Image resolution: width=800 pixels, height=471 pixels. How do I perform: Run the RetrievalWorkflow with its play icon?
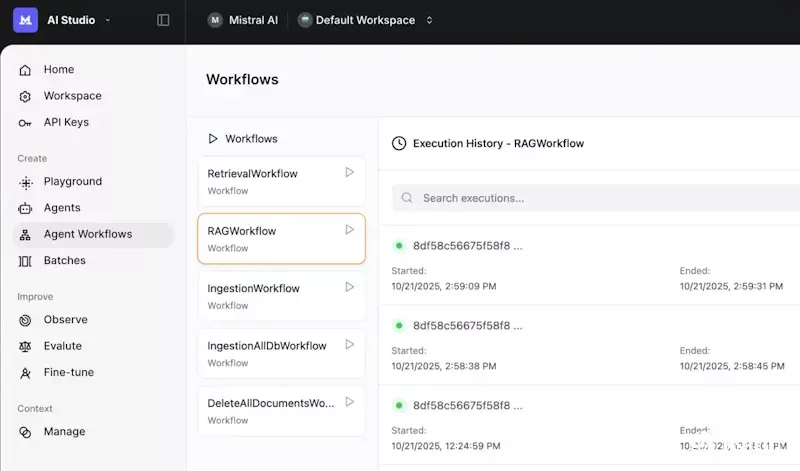point(349,172)
